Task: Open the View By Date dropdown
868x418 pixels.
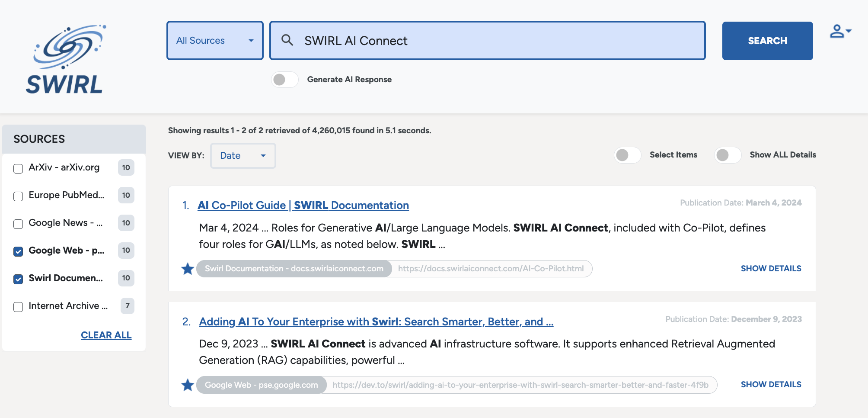Action: pyautogui.click(x=243, y=156)
